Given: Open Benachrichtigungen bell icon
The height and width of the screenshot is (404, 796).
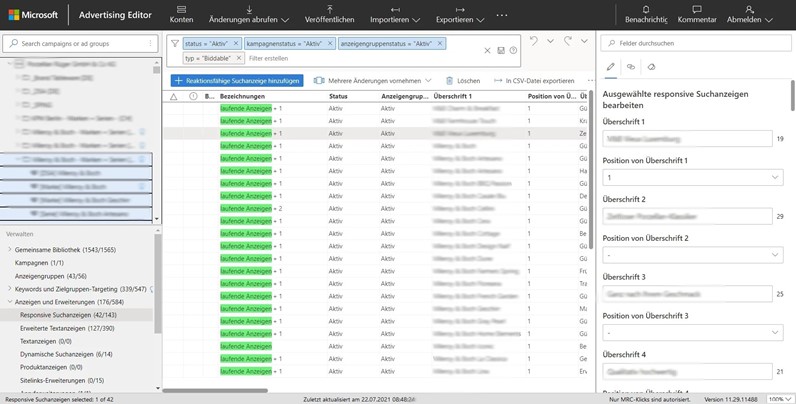Looking at the screenshot, I should click(646, 15).
